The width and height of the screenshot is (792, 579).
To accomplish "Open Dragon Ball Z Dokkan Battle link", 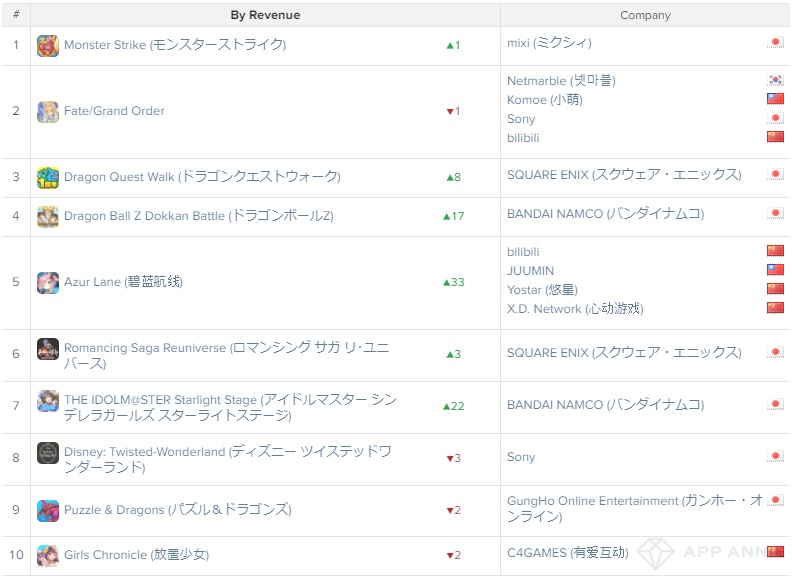I will [199, 216].
